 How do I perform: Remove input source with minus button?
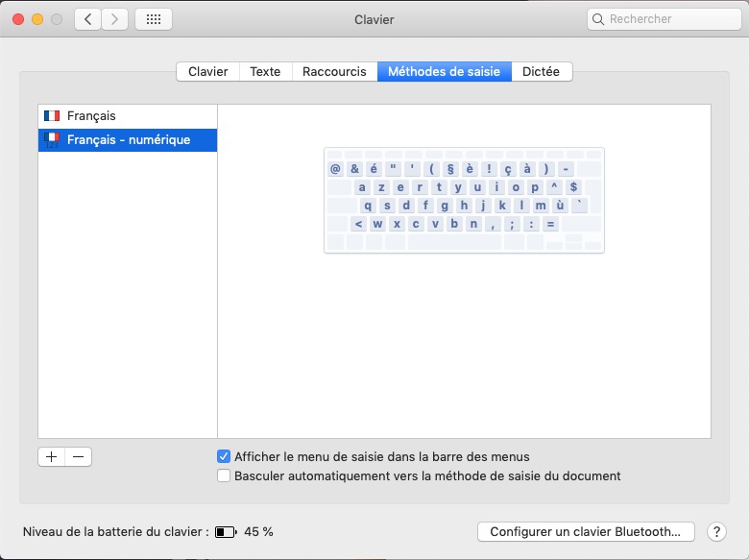[x=79, y=457]
